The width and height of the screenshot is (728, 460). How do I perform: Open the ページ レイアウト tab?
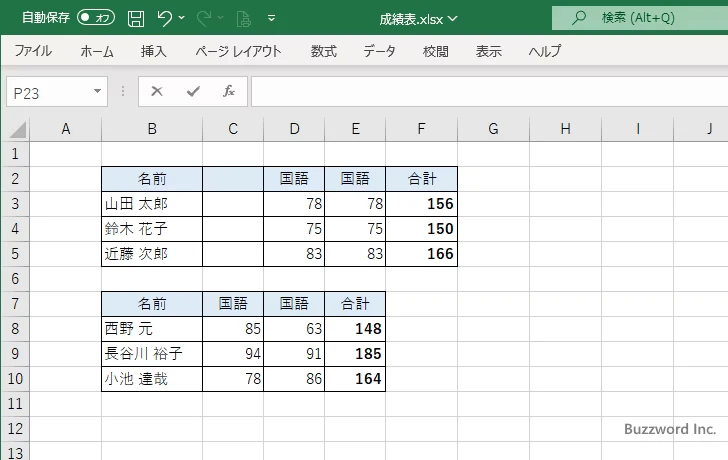tap(238, 51)
